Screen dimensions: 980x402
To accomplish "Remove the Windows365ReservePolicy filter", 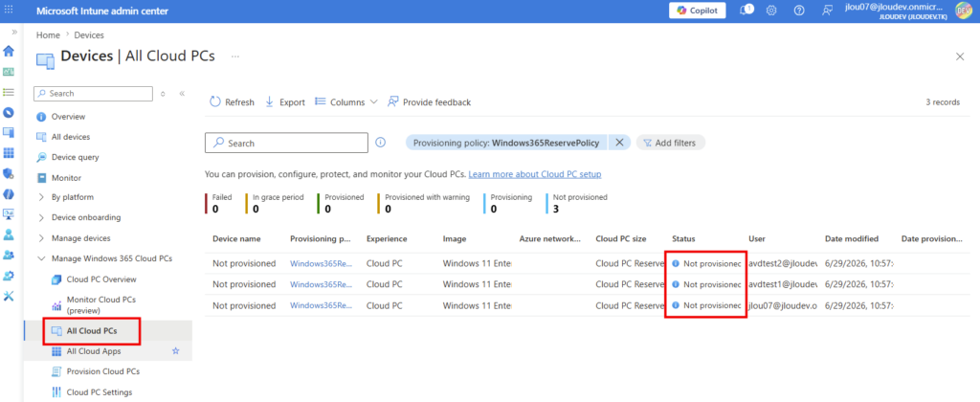I will (619, 143).
